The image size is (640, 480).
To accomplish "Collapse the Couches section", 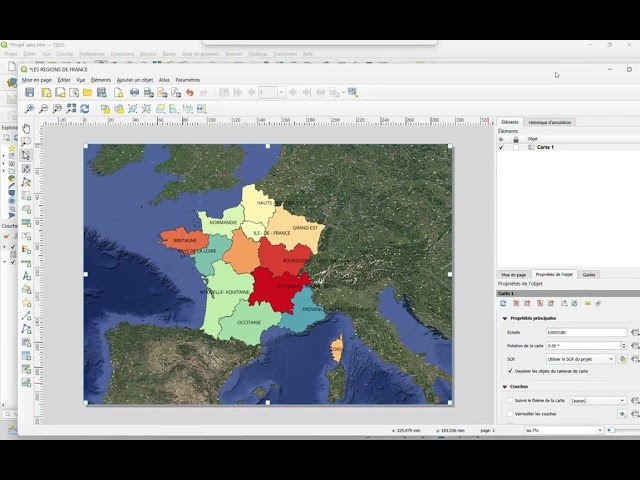I will click(504, 387).
